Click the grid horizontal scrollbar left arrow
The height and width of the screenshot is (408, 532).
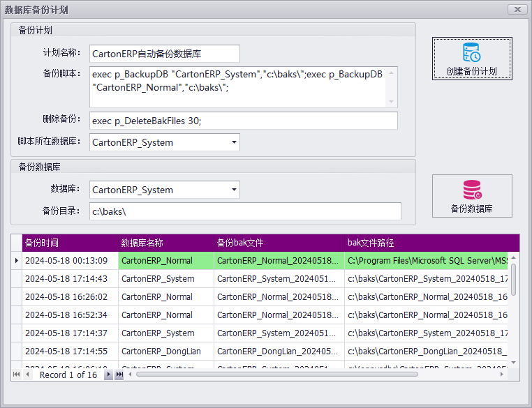(130, 375)
